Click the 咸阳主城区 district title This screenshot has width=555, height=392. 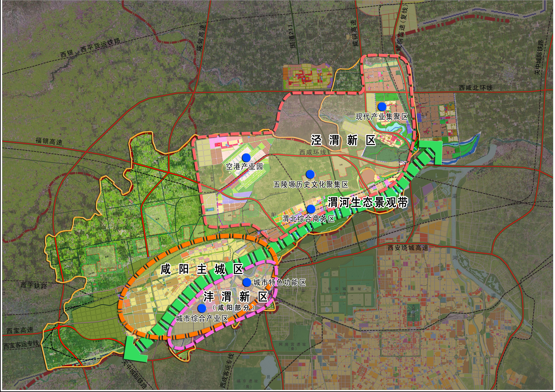click(x=202, y=269)
